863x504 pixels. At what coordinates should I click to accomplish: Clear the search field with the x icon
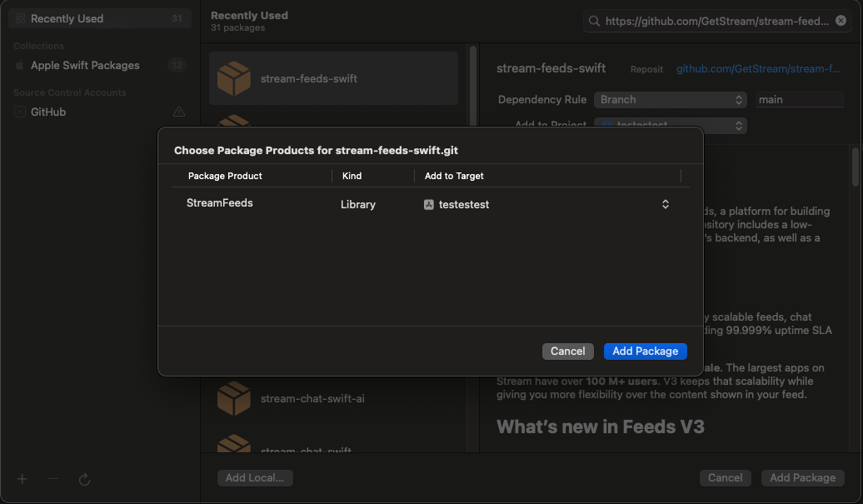(841, 20)
